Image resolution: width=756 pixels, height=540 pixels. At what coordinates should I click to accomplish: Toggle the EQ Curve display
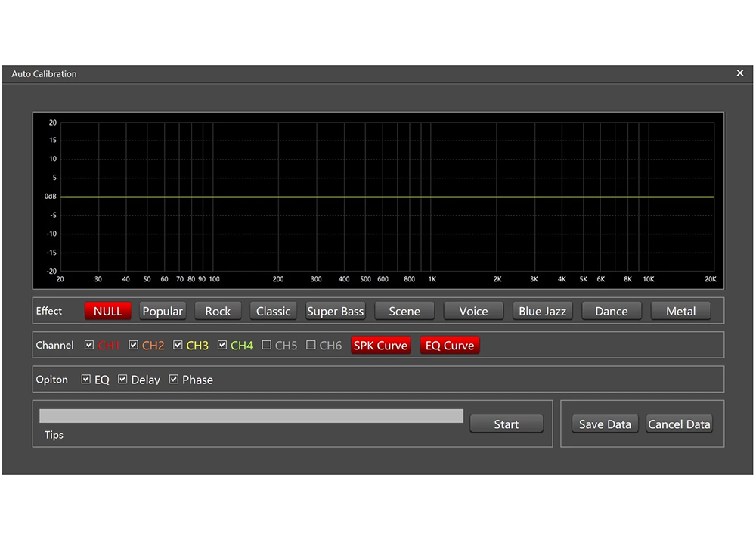pyautogui.click(x=450, y=346)
